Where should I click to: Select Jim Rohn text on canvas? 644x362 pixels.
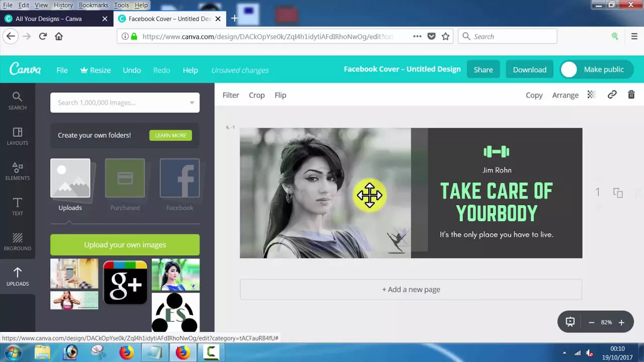point(497,170)
